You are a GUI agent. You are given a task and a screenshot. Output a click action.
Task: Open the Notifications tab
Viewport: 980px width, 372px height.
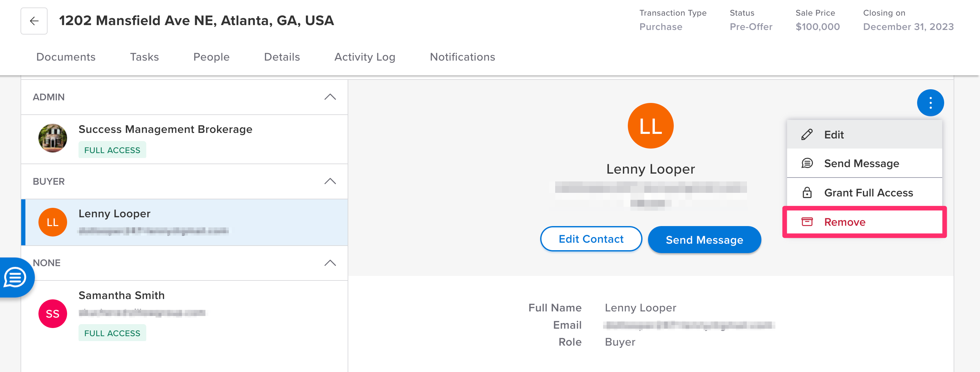pos(462,57)
